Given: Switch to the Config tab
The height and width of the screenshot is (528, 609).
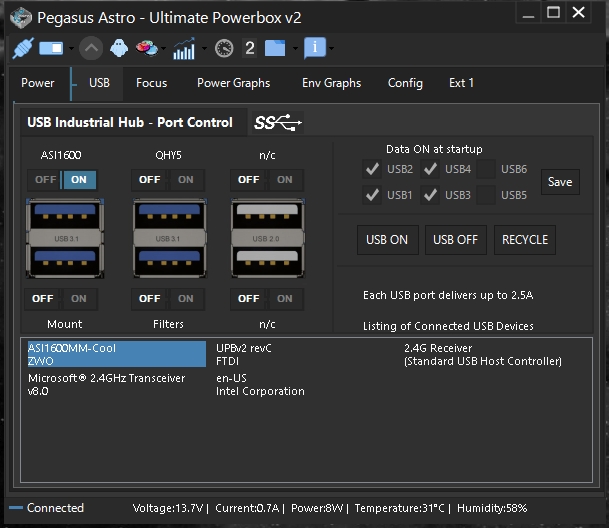Looking at the screenshot, I should pos(405,83).
